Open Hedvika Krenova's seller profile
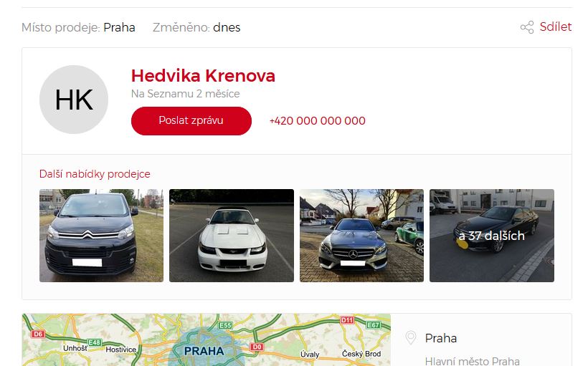Viewport: 588px width, 366px height. tap(203, 76)
